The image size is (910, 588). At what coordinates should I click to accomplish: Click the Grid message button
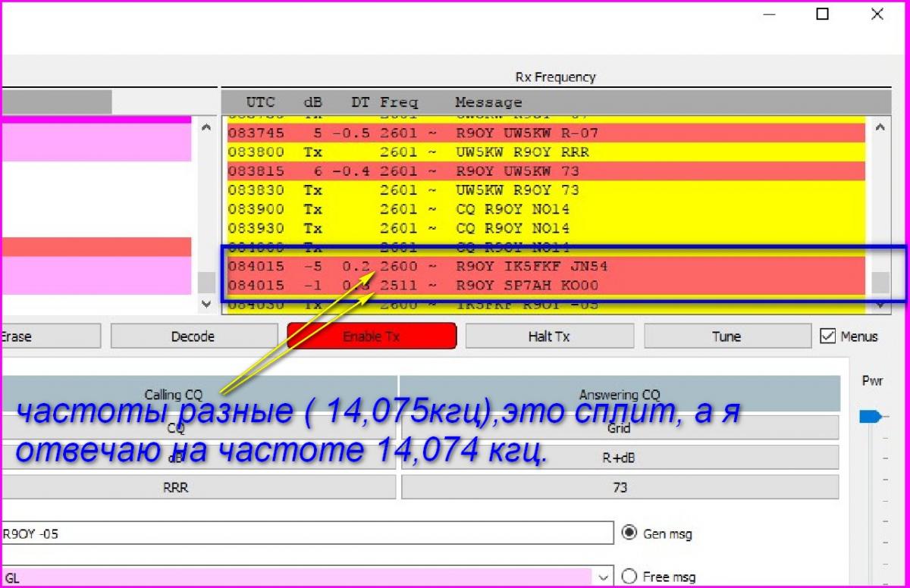619,428
